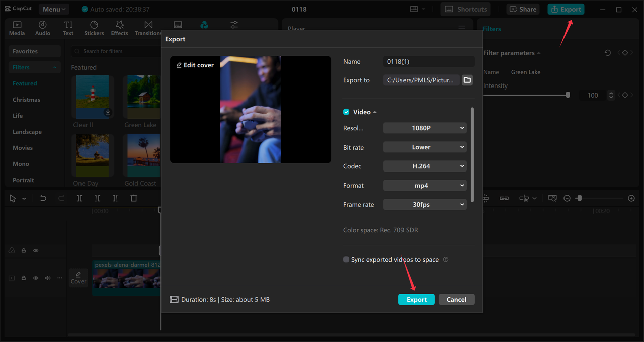Open the Transitions tab
This screenshot has width=644, height=342.
pyautogui.click(x=148, y=28)
